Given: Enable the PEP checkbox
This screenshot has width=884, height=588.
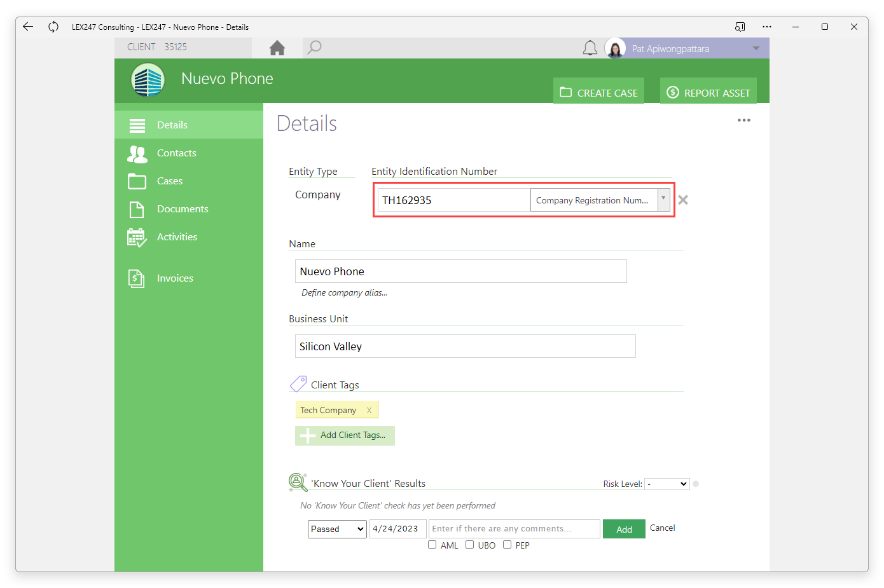Looking at the screenshot, I should (508, 545).
